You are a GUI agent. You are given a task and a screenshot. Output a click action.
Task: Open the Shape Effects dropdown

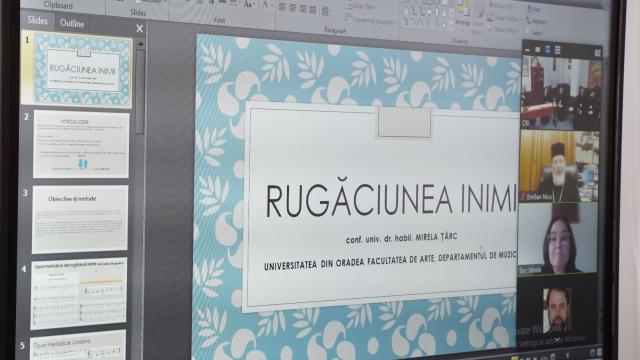click(x=503, y=30)
